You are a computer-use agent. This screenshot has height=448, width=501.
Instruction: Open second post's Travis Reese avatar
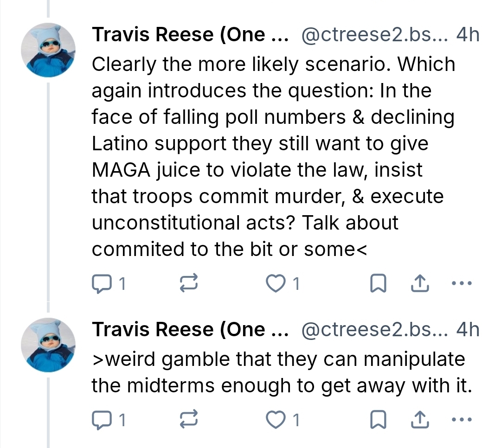[x=48, y=345]
